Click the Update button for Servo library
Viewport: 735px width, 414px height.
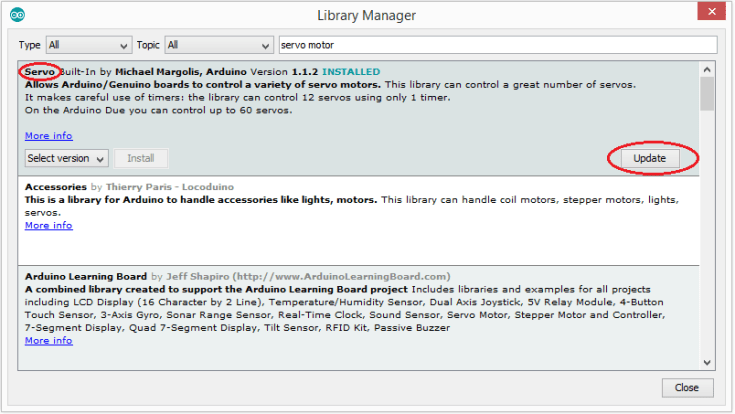coord(650,158)
